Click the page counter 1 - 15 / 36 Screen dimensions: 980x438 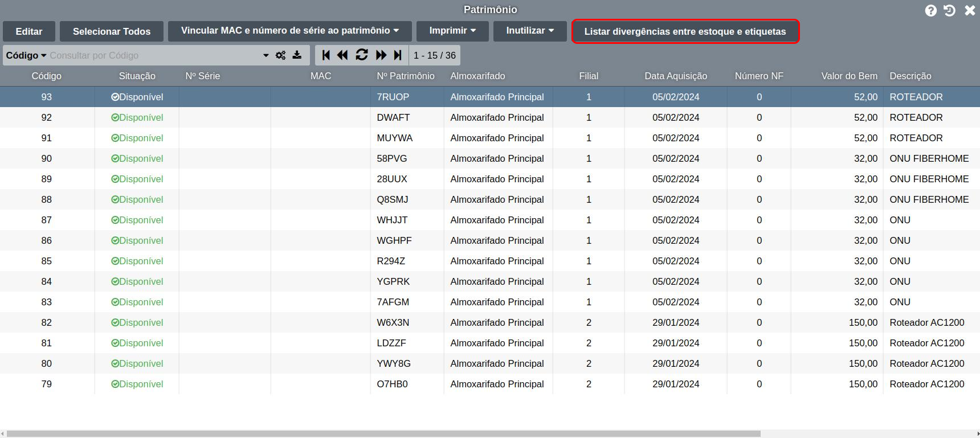435,55
